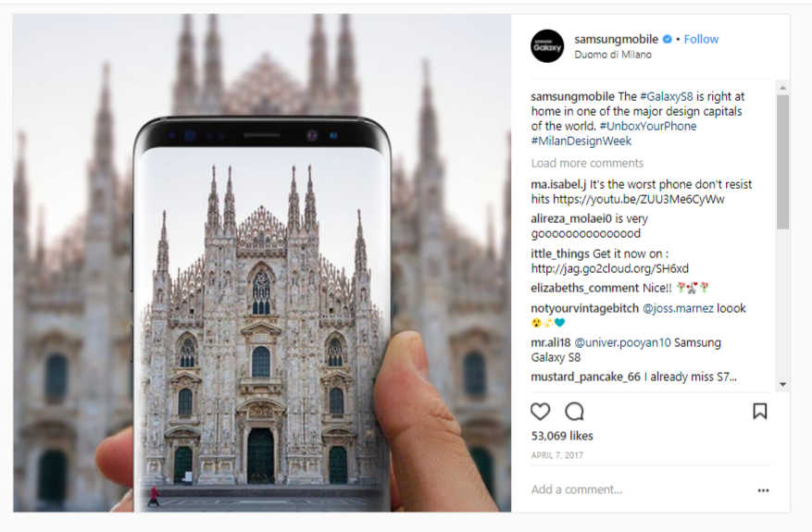The height and width of the screenshot is (532, 812).
Task: Click in the Add a comment field
Action: coord(640,489)
